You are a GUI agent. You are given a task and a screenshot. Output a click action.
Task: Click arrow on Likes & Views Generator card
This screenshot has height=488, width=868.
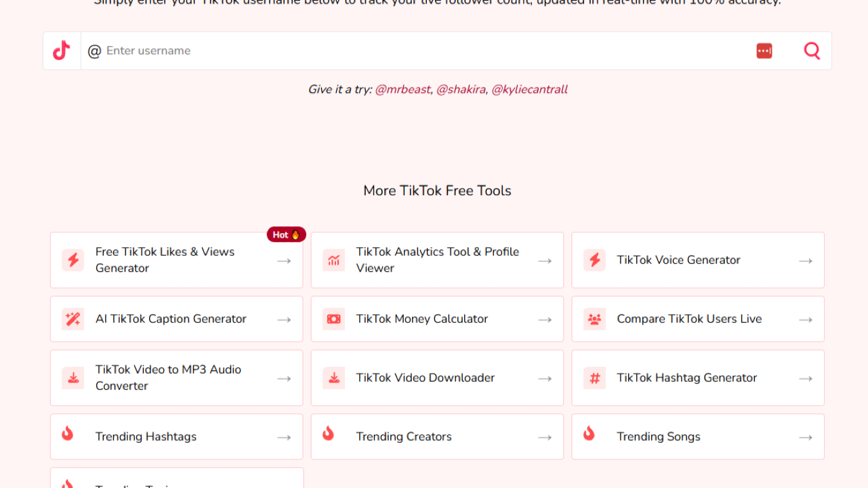[x=284, y=261]
